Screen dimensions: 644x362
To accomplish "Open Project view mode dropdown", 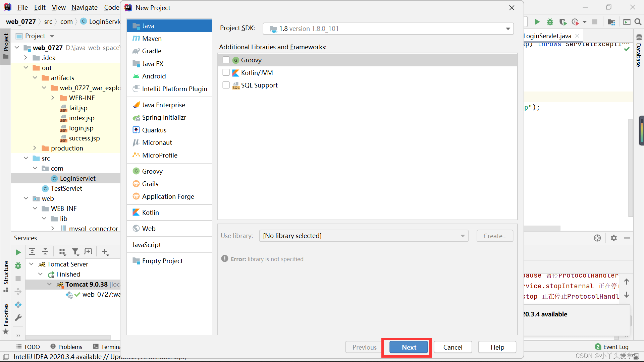I will point(52,36).
